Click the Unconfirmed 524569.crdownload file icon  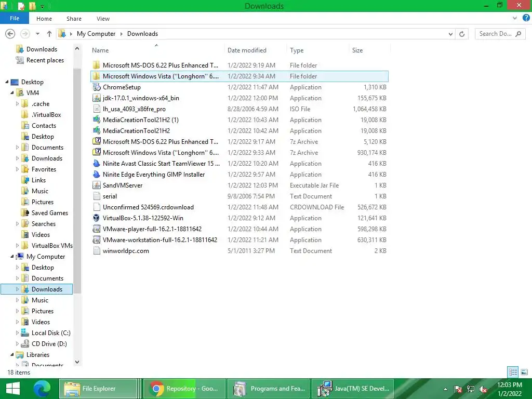click(x=97, y=207)
